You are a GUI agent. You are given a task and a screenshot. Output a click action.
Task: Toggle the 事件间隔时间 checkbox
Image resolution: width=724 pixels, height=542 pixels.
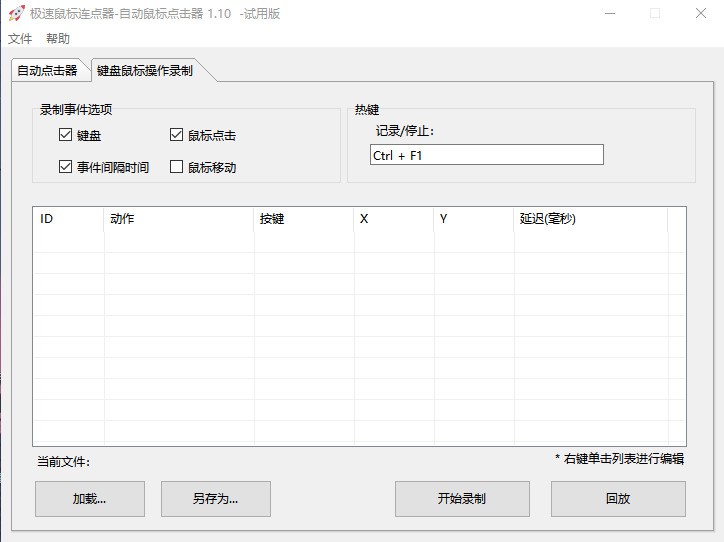[x=66, y=167]
